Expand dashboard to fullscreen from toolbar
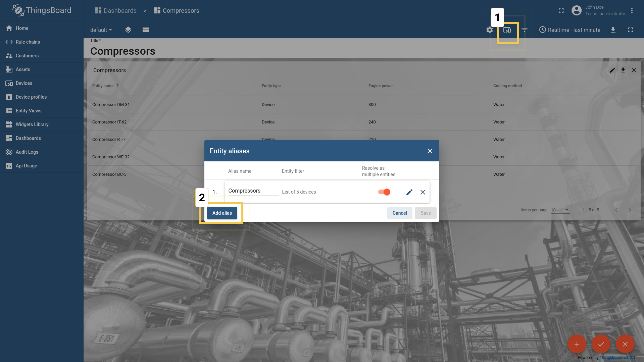The image size is (644, 362). click(x=631, y=30)
